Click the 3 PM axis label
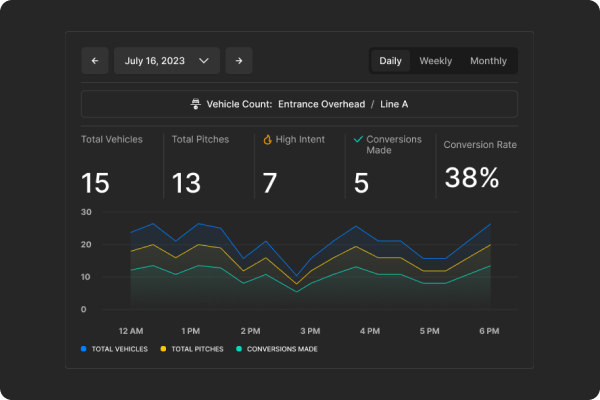Image resolution: width=600 pixels, height=400 pixels. 310,331
